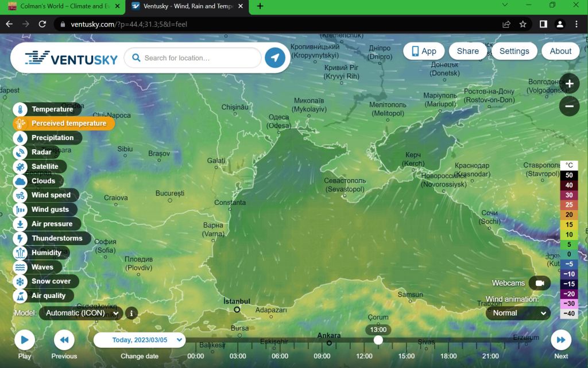Zoom out of the map with minus button
Screen dimensions: 588x368
pos(569,106)
